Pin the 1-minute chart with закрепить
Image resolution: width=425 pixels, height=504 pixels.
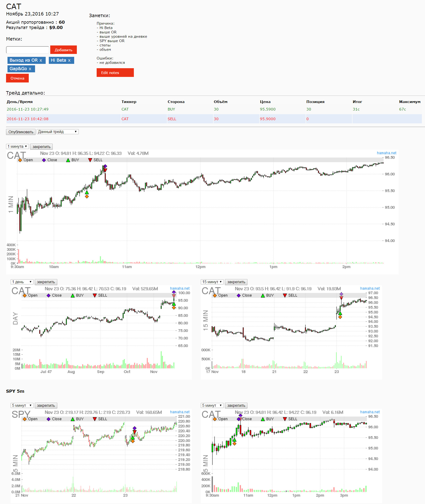pyautogui.click(x=41, y=147)
